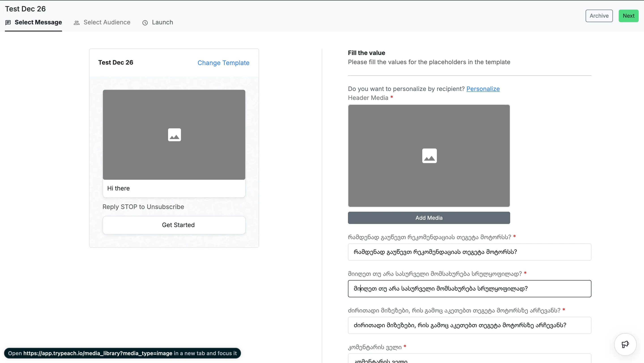644x363 pixels.
Task: Click 'Reply STOP to Unsubscribe' footer text
Action: pos(143,207)
